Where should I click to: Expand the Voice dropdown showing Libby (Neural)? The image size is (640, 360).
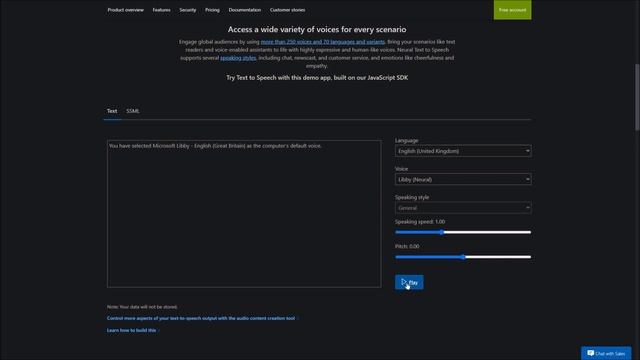pyautogui.click(x=463, y=179)
